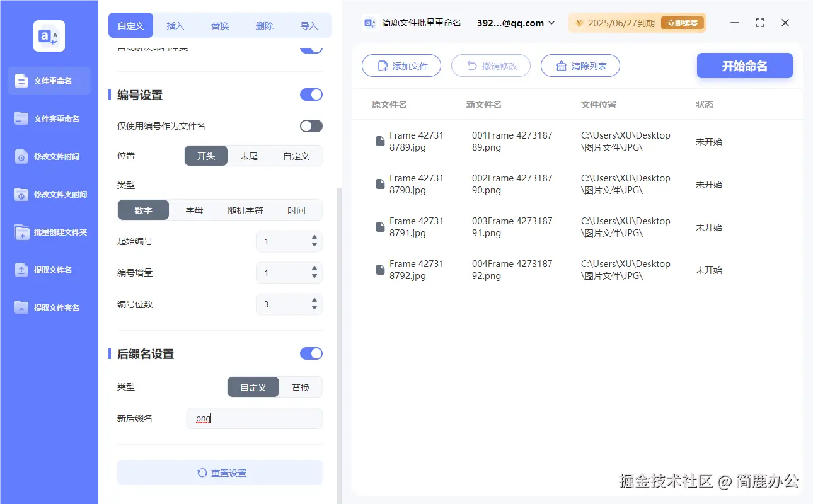813x504 pixels.
Task: Choose 时间 numbering type
Action: [x=296, y=210]
